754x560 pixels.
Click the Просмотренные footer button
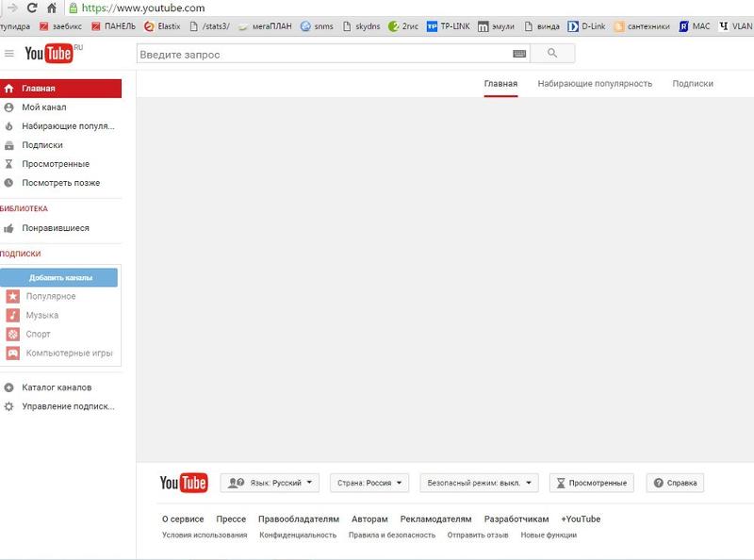pyautogui.click(x=592, y=483)
